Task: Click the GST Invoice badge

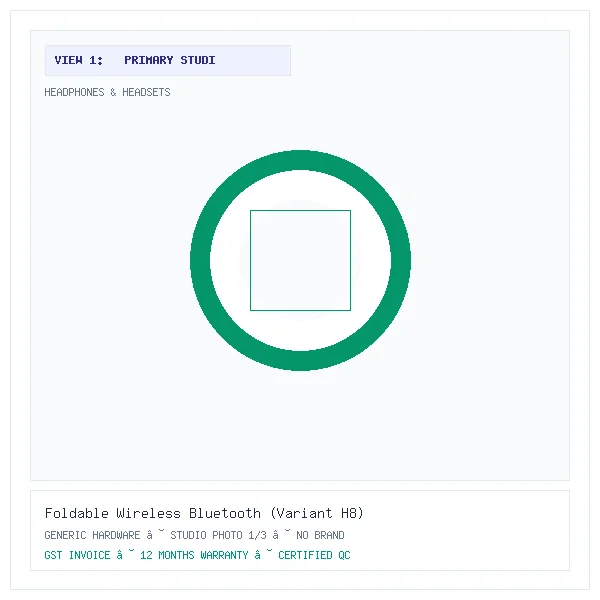Action: (x=77, y=555)
